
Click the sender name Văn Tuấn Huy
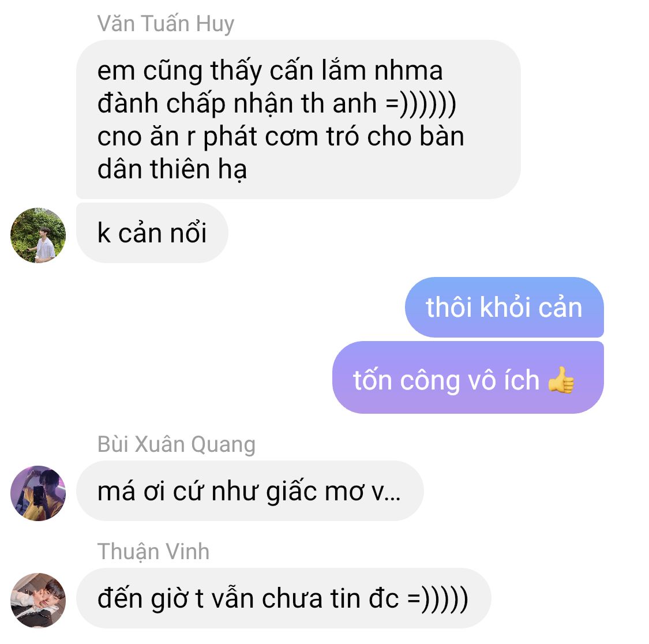166,23
